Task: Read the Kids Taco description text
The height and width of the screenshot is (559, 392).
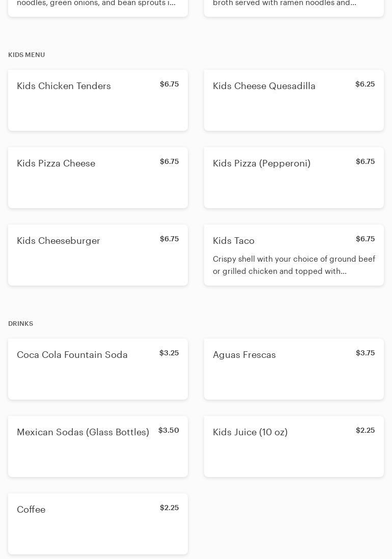Action: [x=294, y=265]
